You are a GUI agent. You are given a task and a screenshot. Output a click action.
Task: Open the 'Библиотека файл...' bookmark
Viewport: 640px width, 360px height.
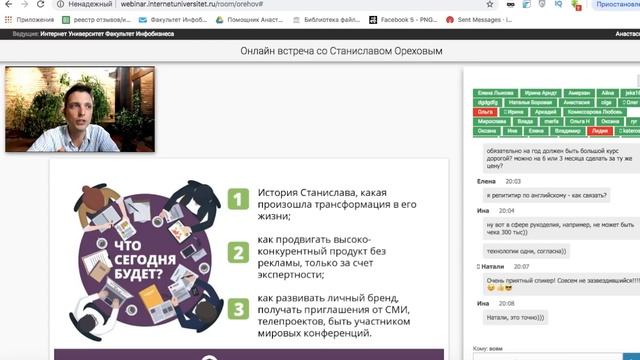click(x=327, y=20)
